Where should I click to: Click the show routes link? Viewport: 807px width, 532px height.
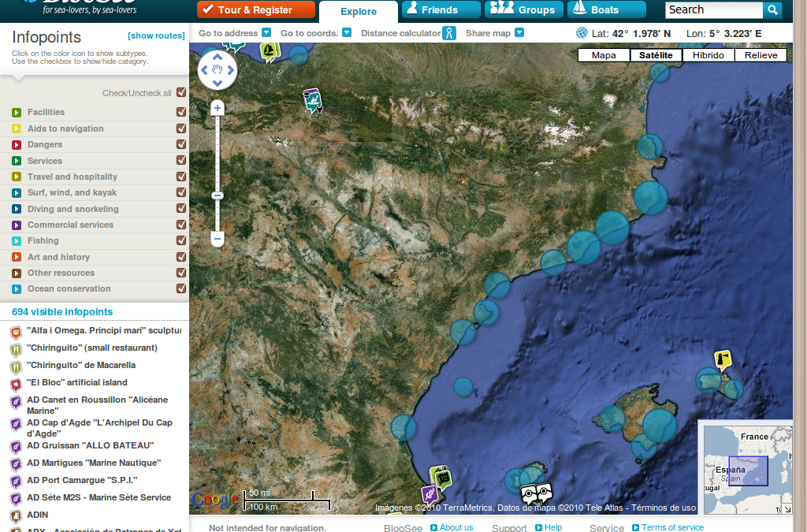tap(156, 36)
